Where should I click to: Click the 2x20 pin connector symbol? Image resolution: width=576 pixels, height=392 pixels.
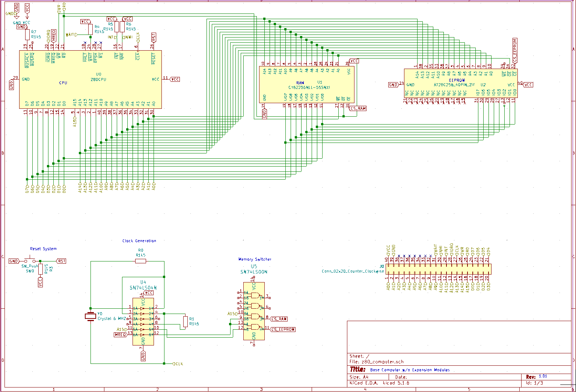click(x=438, y=269)
